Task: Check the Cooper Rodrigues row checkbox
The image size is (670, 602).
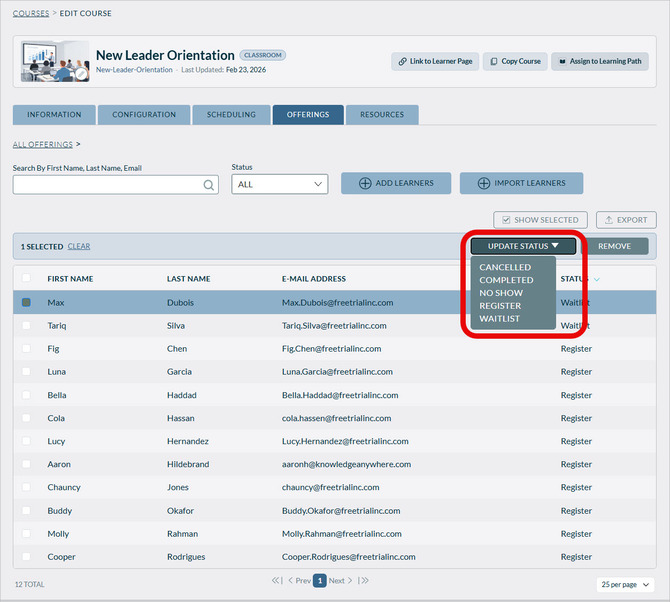Action: tap(26, 557)
